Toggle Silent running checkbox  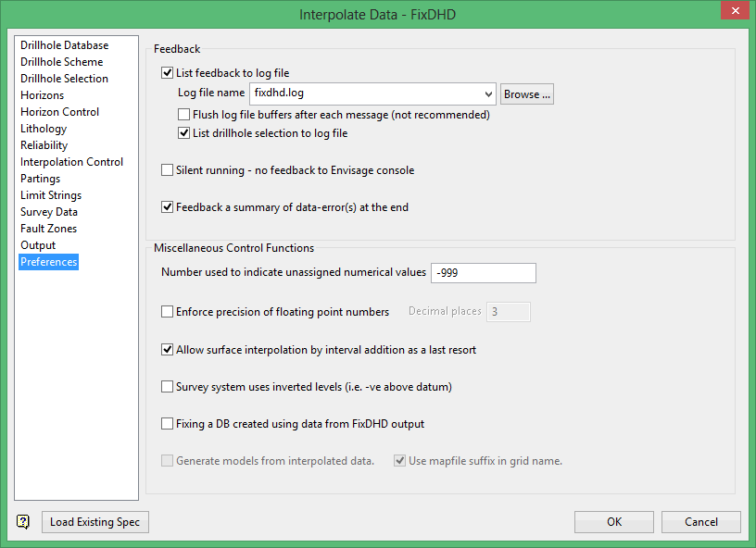click(x=168, y=170)
